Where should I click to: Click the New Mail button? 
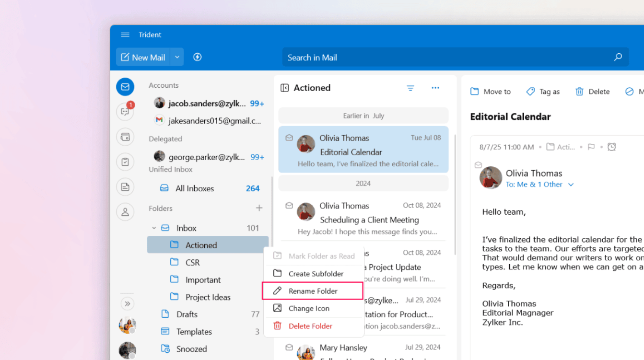click(143, 57)
